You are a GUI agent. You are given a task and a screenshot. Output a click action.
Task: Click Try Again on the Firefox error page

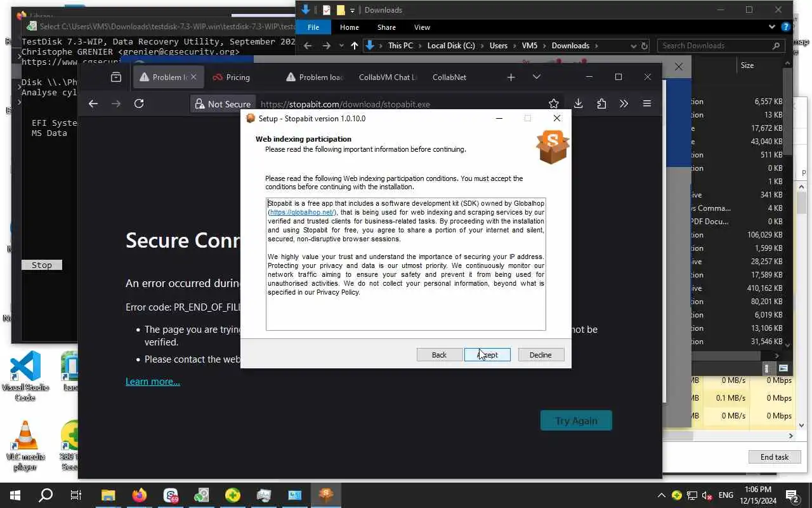576,420
